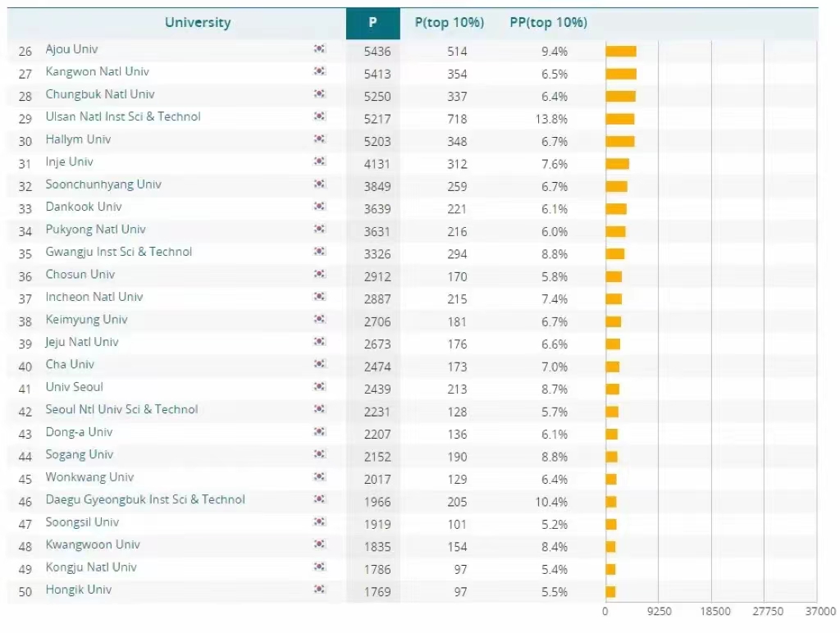Click the flag icon beside Inje Univ
This screenshot has height=633, width=840.
tap(320, 162)
